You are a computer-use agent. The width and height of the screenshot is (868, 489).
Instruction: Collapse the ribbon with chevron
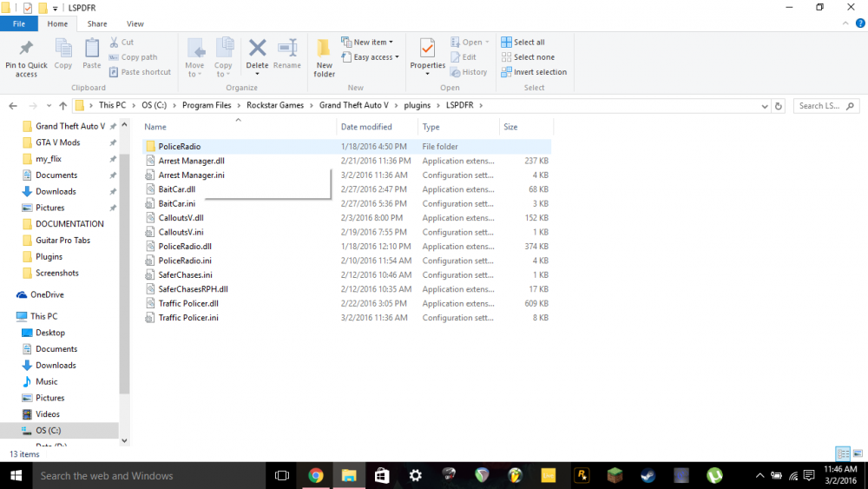coord(845,23)
